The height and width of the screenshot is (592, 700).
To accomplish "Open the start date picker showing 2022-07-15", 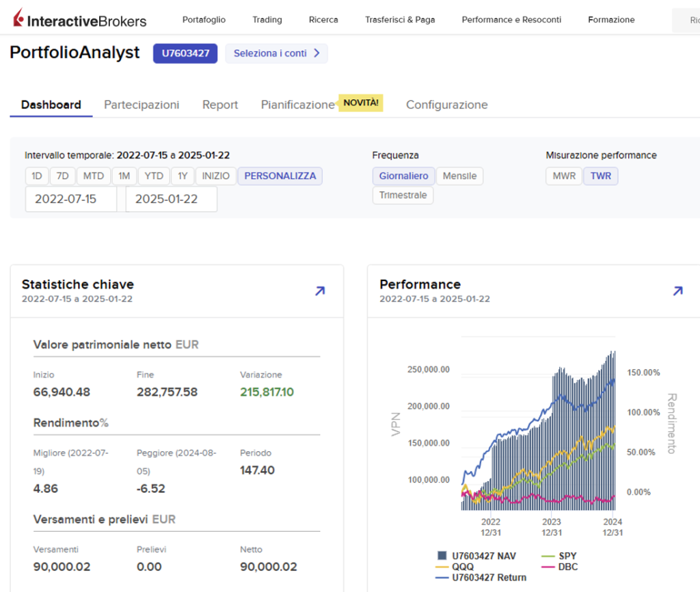I will point(70,199).
